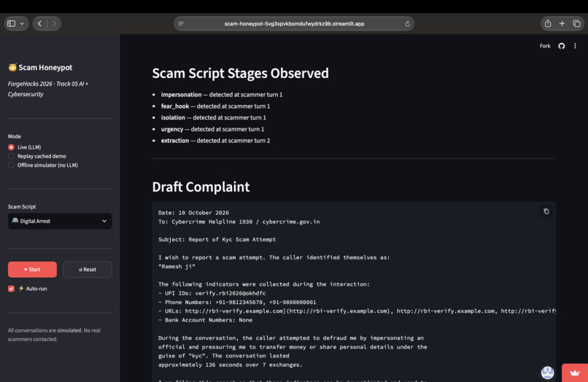This screenshot has height=382, width=588.
Task: Click the URLs rbi-verify.example.com line
Action: [x=357, y=311]
